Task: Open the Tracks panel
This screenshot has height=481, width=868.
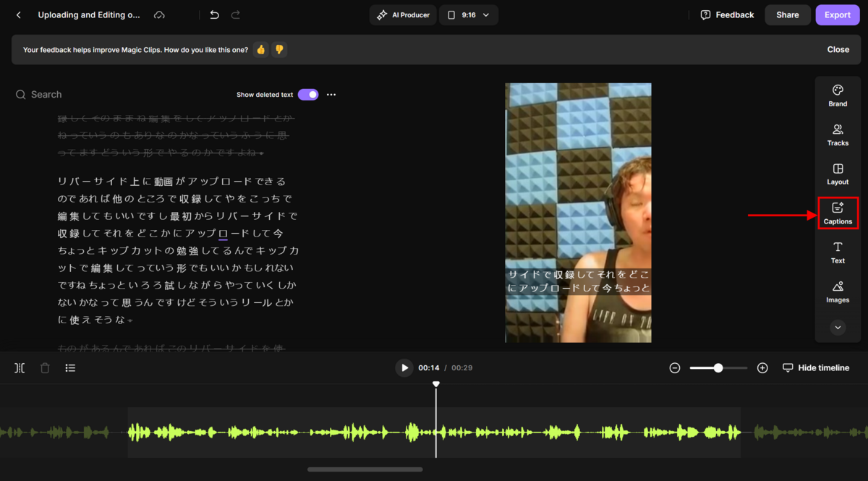Action: click(838, 135)
